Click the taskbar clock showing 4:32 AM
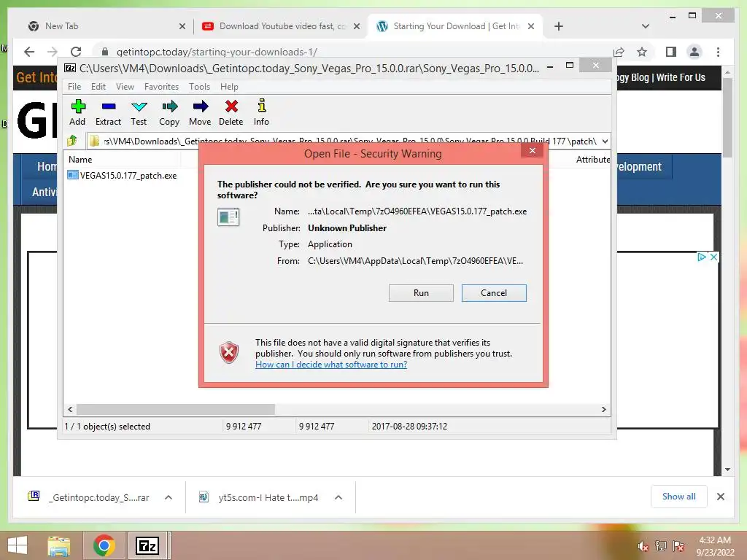 pos(715,546)
